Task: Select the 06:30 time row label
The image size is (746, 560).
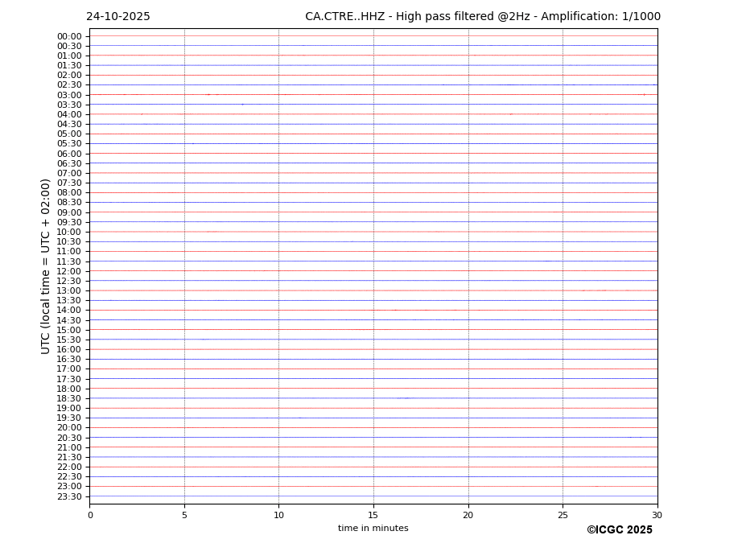Action: point(69,163)
